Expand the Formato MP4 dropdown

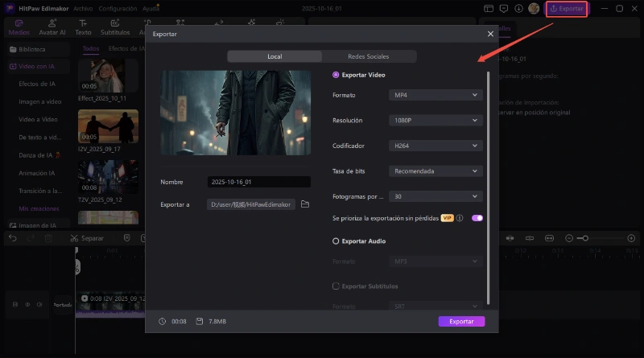coord(436,95)
